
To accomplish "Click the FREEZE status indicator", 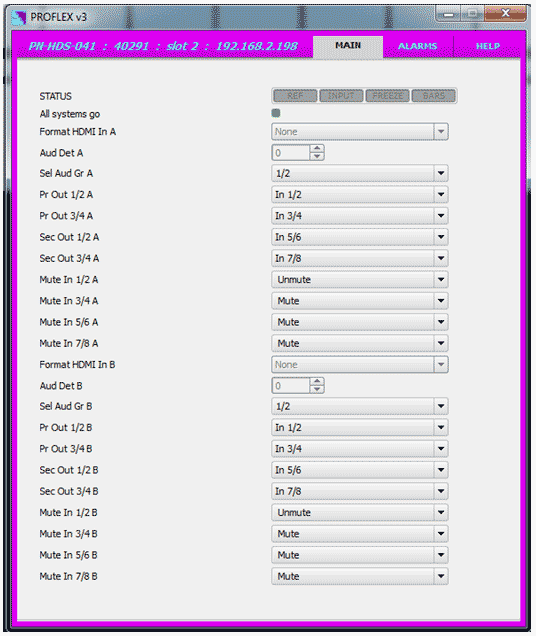I will (x=387, y=96).
